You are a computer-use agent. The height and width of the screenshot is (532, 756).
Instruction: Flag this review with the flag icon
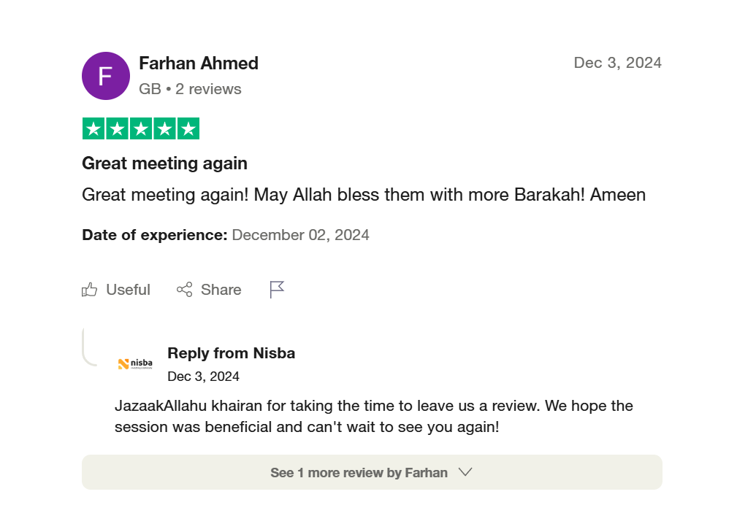pos(277,290)
